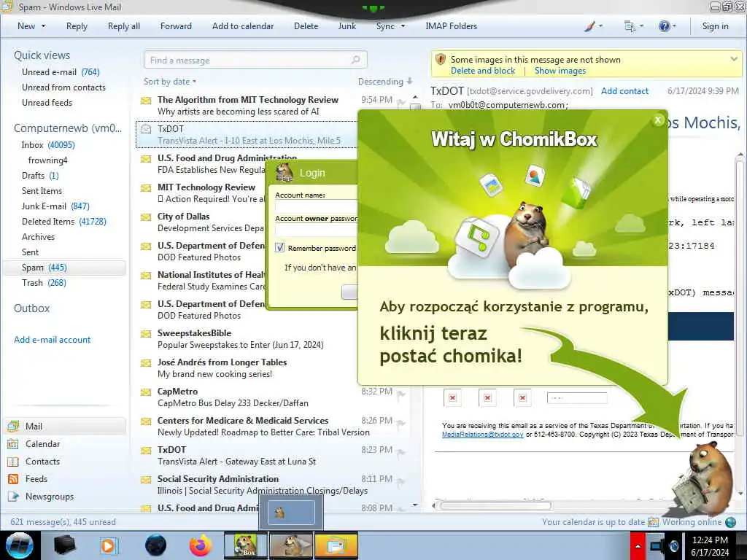Image resolution: width=747 pixels, height=560 pixels.
Task: Mark message as Junk
Action: (347, 26)
